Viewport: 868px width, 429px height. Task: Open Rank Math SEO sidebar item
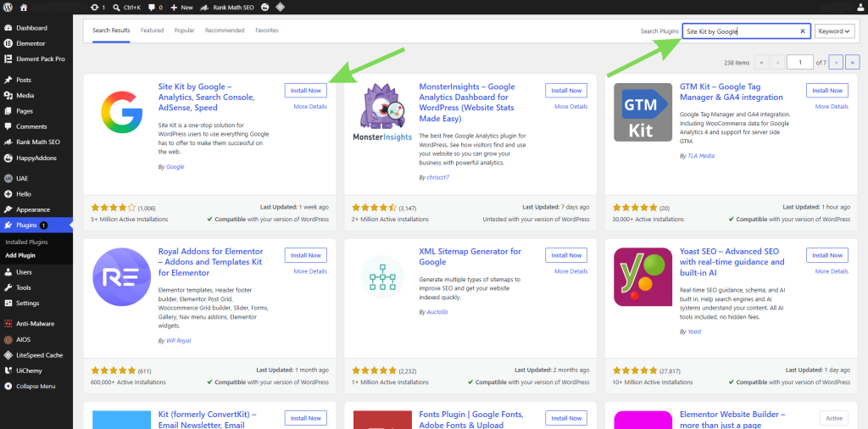click(x=36, y=142)
